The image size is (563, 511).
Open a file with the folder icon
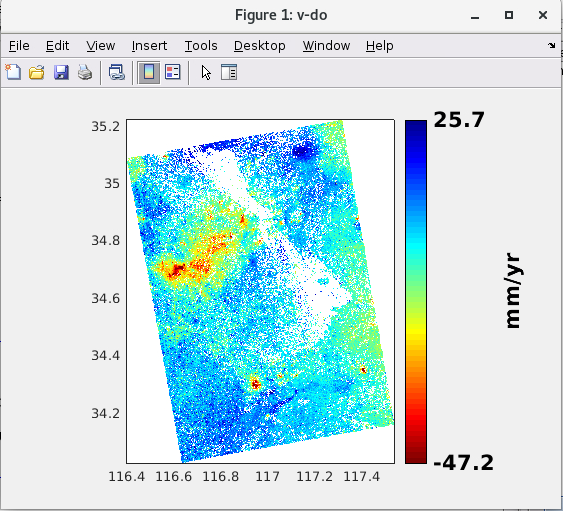37,72
